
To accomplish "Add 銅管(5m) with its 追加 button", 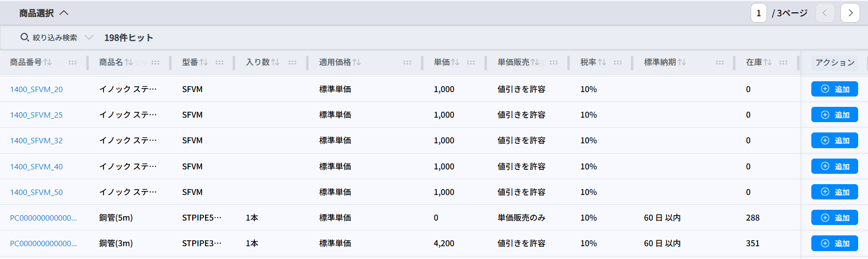I will tap(834, 218).
